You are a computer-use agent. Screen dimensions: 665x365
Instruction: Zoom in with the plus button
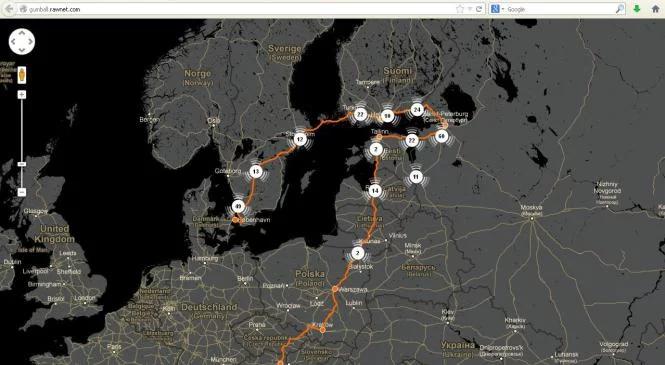(x=22, y=95)
